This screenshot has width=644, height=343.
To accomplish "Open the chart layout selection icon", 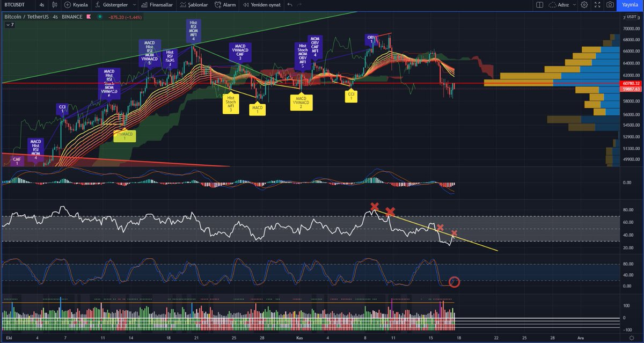I will pos(539,5).
